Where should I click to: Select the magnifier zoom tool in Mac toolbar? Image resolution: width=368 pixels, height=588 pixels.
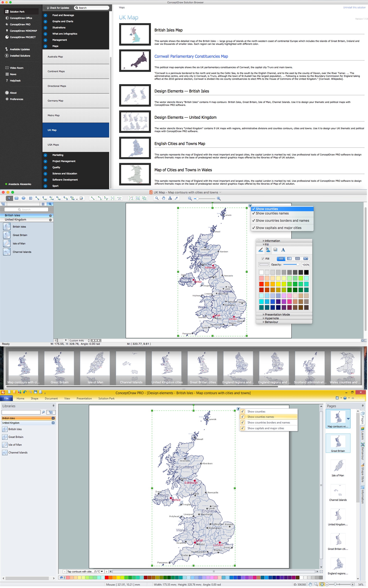(x=157, y=199)
